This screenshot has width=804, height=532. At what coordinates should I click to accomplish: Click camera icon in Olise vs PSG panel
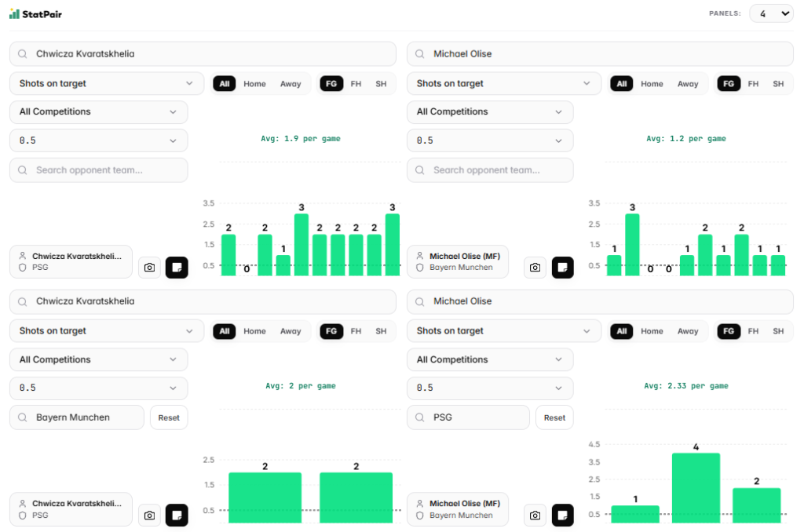pyautogui.click(x=535, y=516)
